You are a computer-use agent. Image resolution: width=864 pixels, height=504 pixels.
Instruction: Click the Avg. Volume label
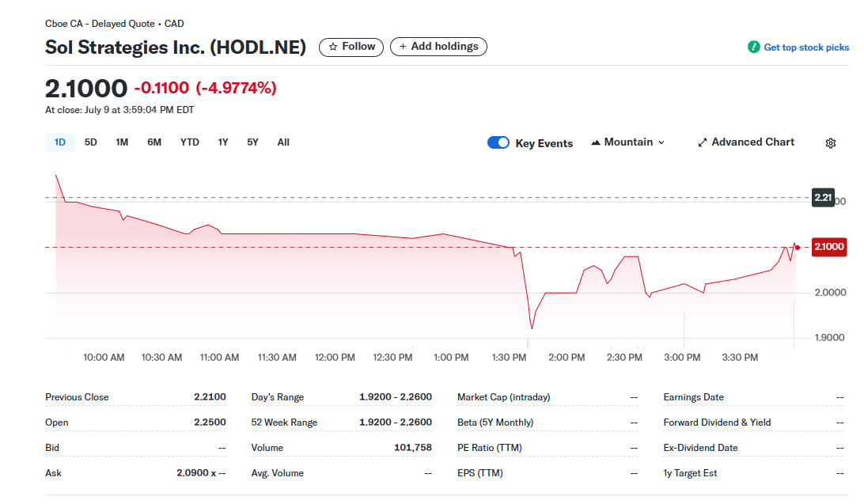point(277,473)
